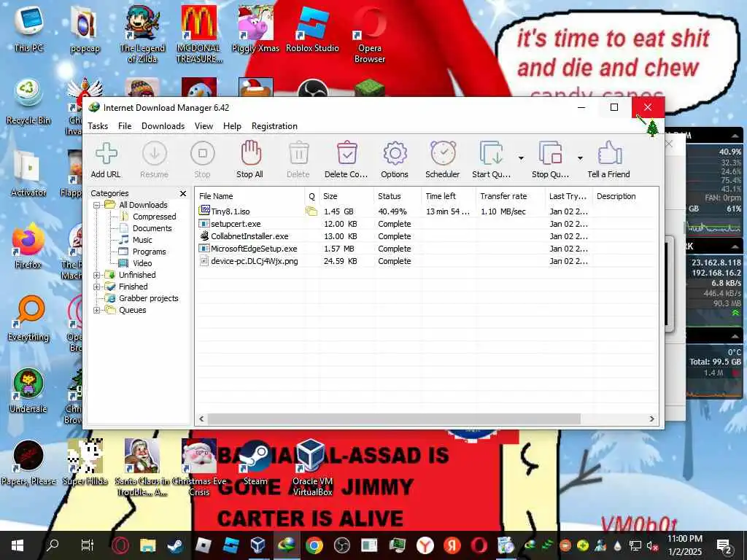Open the Start Queue dropdown arrow

click(x=521, y=158)
